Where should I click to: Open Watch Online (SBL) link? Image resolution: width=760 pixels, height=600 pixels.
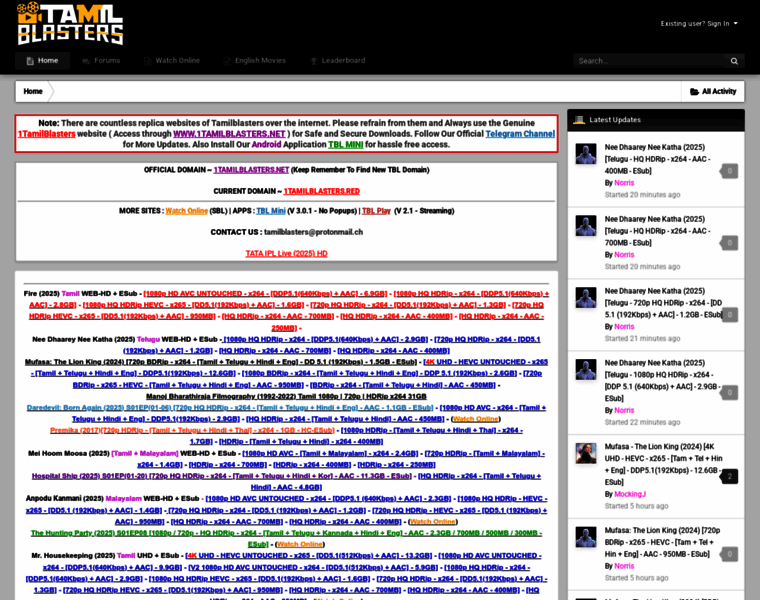pyautogui.click(x=187, y=211)
